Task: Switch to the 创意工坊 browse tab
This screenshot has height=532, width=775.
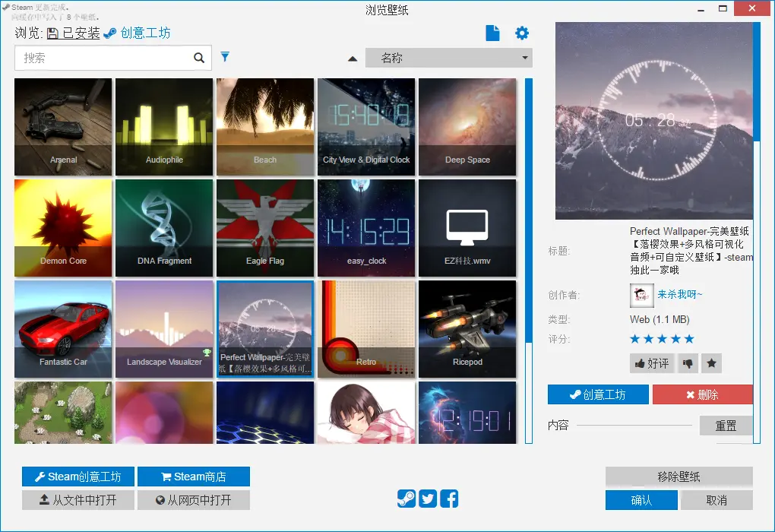Action: pyautogui.click(x=138, y=33)
